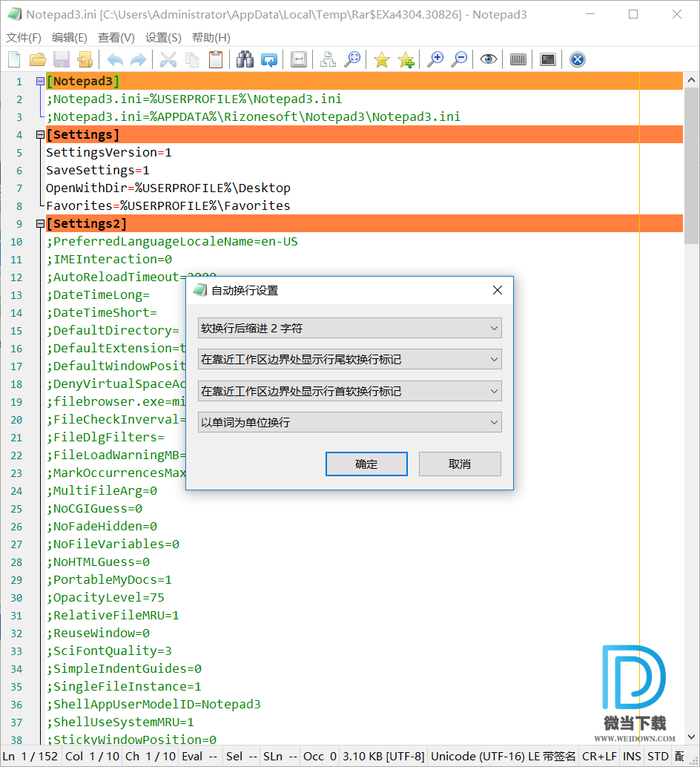Image resolution: width=700 pixels, height=767 pixels.
Task: Click the zoom out magnifier icon
Action: pyautogui.click(x=459, y=59)
